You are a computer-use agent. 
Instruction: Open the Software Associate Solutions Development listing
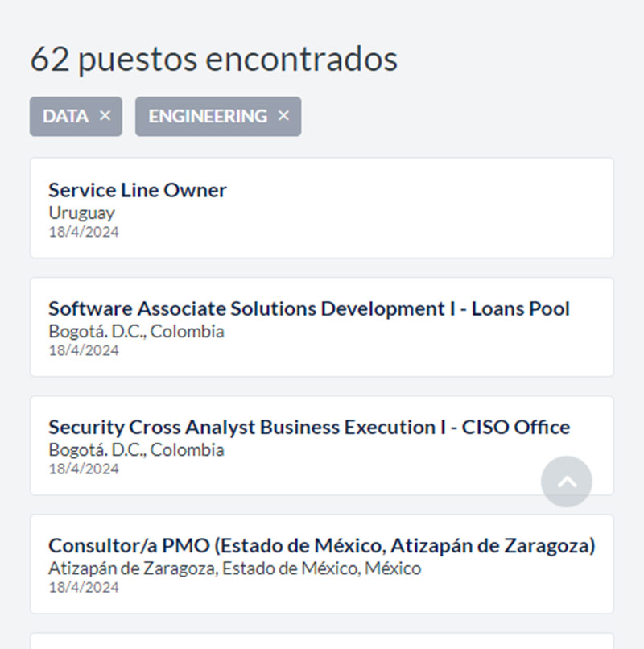coord(308,308)
